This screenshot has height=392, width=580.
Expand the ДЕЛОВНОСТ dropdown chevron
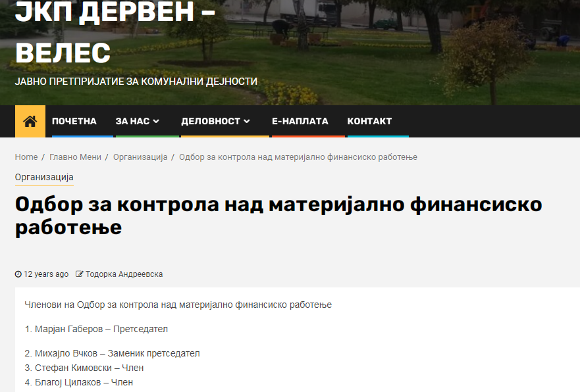[x=247, y=121]
